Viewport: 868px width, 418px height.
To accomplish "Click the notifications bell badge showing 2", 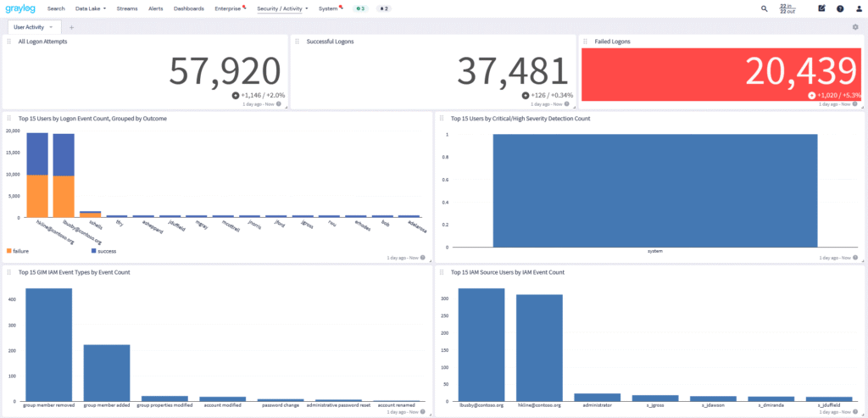I will click(384, 8).
